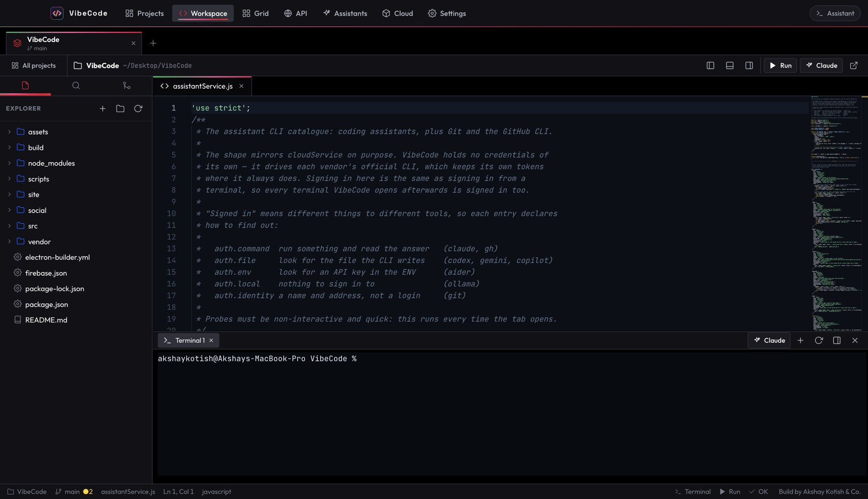
Task: Close the assistantService.js editor tab
Action: click(241, 86)
